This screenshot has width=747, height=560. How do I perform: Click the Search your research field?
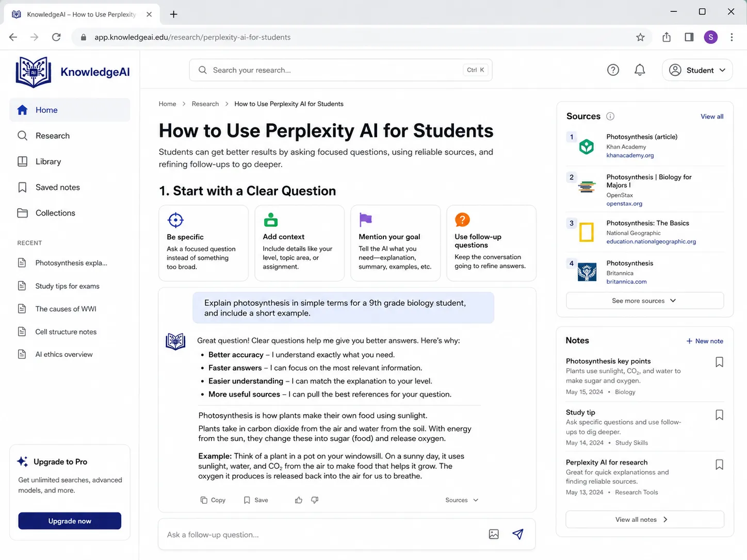coord(341,70)
